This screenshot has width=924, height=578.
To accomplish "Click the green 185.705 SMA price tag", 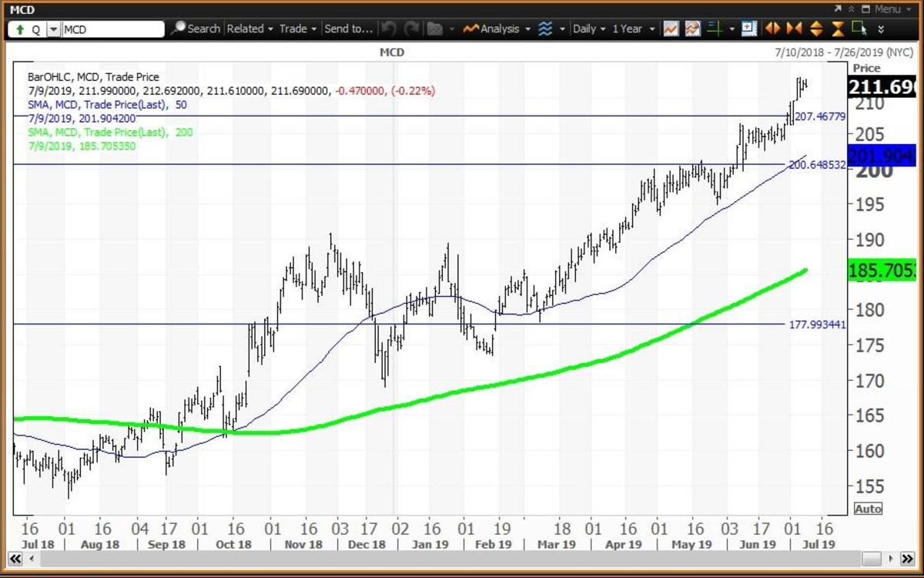I will click(881, 271).
